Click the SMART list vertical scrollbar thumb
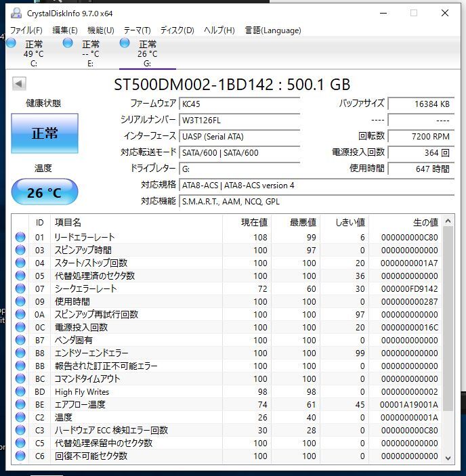Image resolution: width=466 pixels, height=476 pixels. (448, 319)
